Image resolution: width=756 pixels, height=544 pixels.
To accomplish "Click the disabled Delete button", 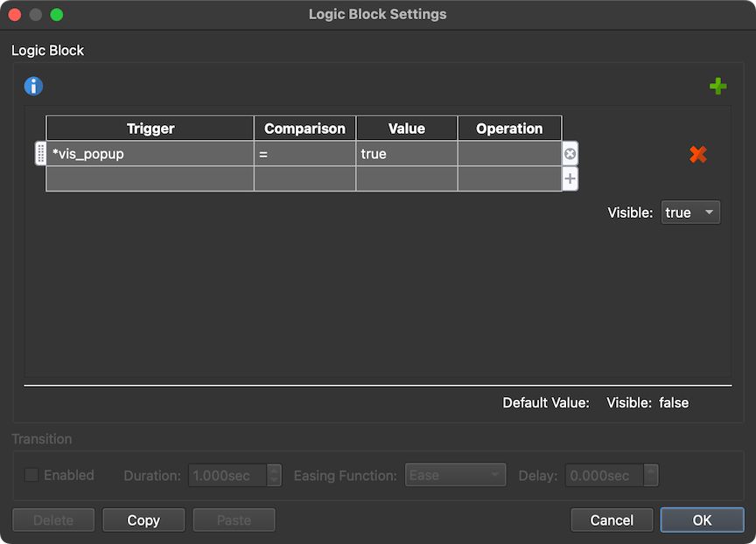I will (53, 520).
